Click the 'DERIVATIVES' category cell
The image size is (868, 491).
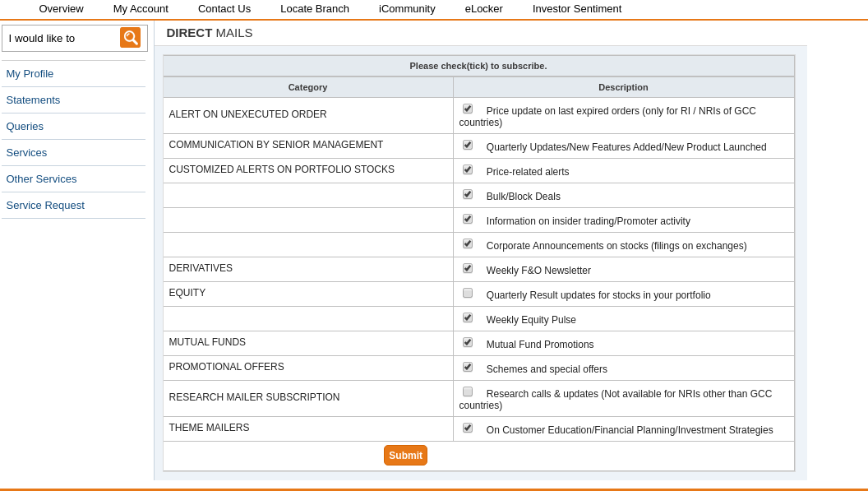308,269
